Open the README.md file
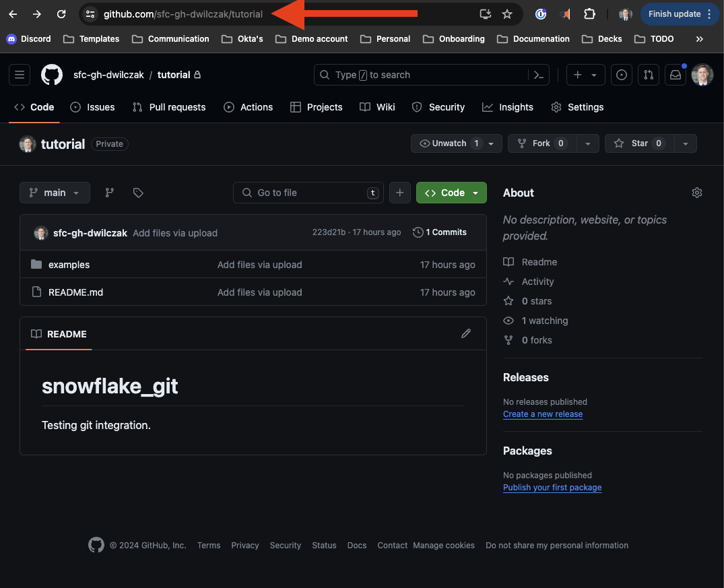This screenshot has width=724, height=588. (x=75, y=292)
